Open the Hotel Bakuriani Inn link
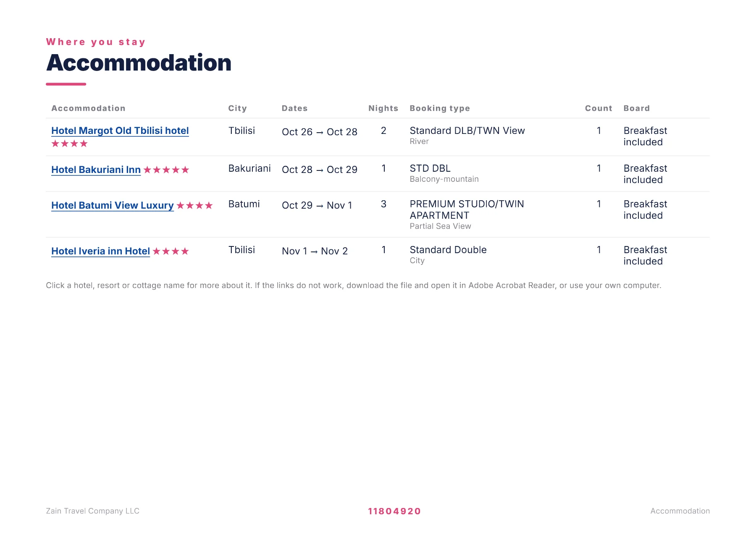The image size is (756, 534). 96,170
